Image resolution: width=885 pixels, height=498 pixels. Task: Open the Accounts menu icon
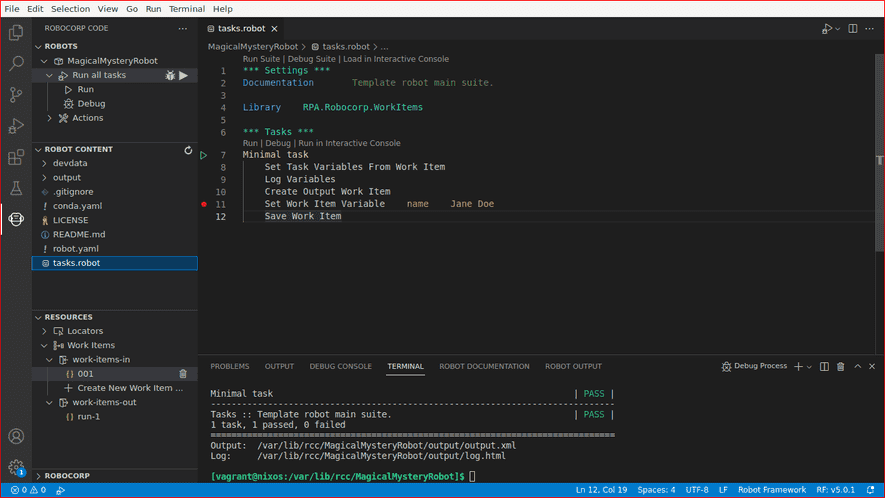(x=16, y=436)
